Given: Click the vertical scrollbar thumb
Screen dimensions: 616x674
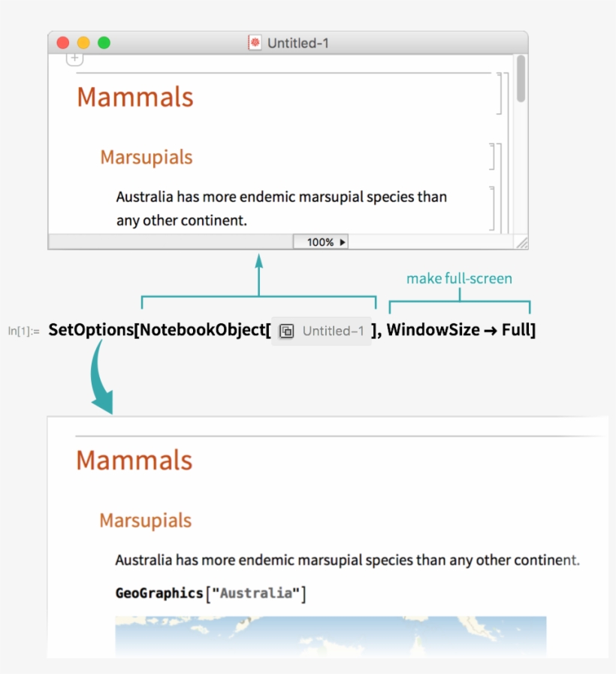Looking at the screenshot, I should [x=521, y=79].
